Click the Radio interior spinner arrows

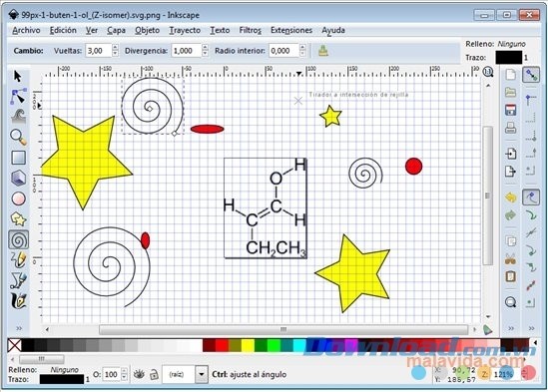click(302, 51)
